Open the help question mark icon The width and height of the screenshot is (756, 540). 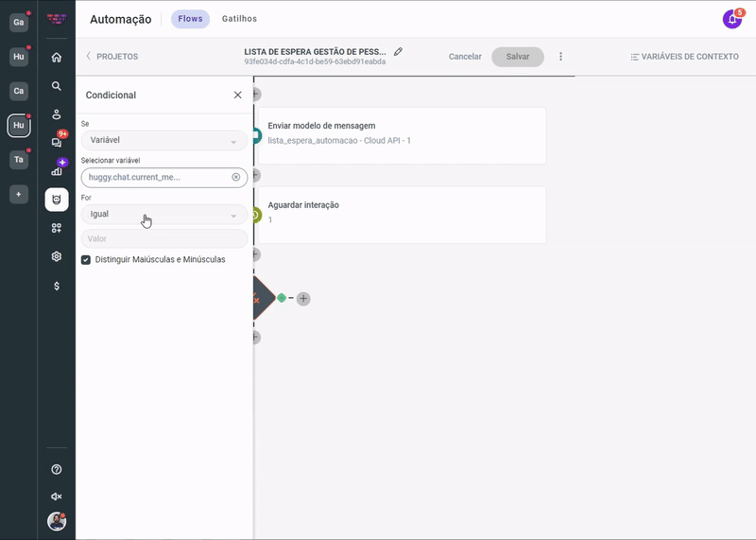coord(57,469)
